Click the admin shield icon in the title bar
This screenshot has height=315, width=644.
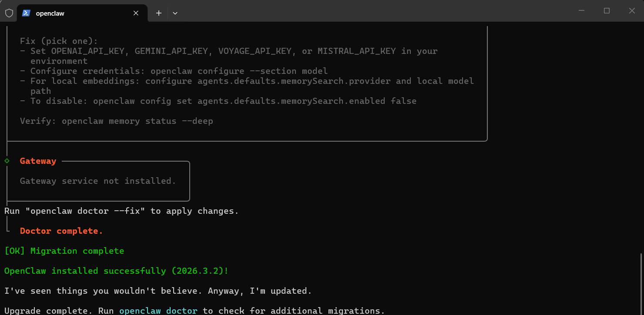coord(9,13)
